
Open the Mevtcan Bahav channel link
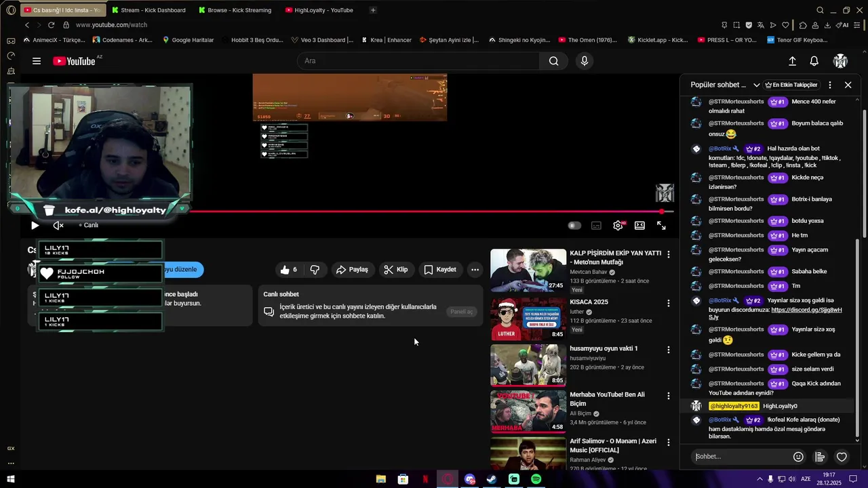(589, 272)
